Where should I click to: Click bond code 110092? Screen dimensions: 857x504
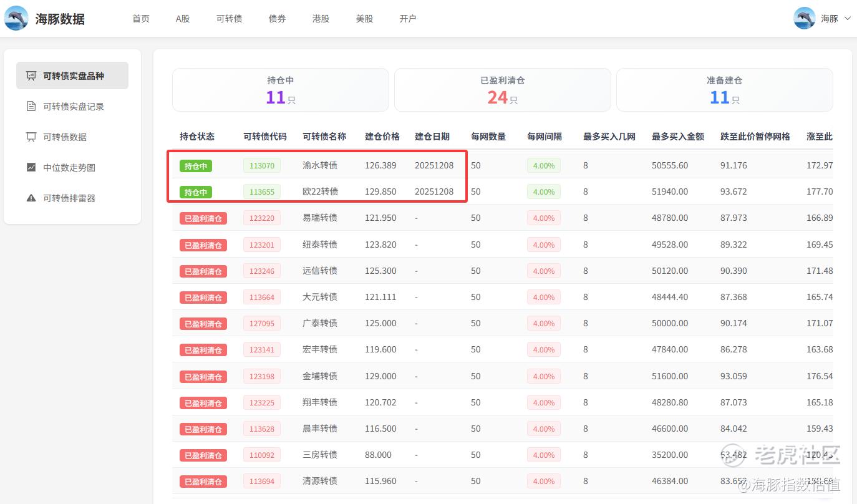(262, 455)
